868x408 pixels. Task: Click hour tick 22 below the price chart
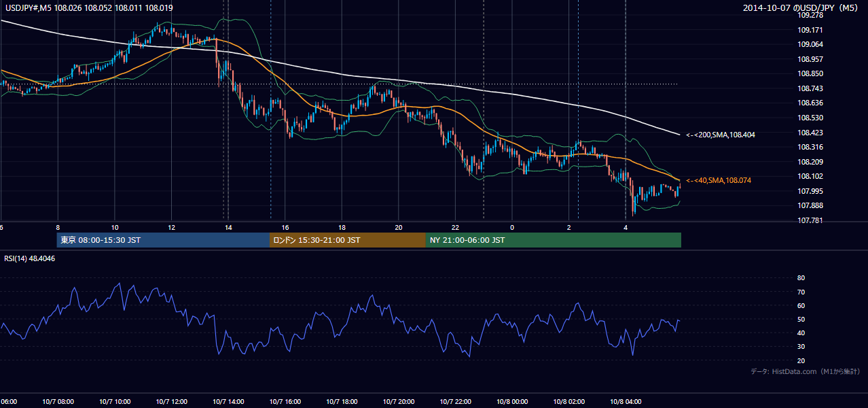[x=455, y=227]
